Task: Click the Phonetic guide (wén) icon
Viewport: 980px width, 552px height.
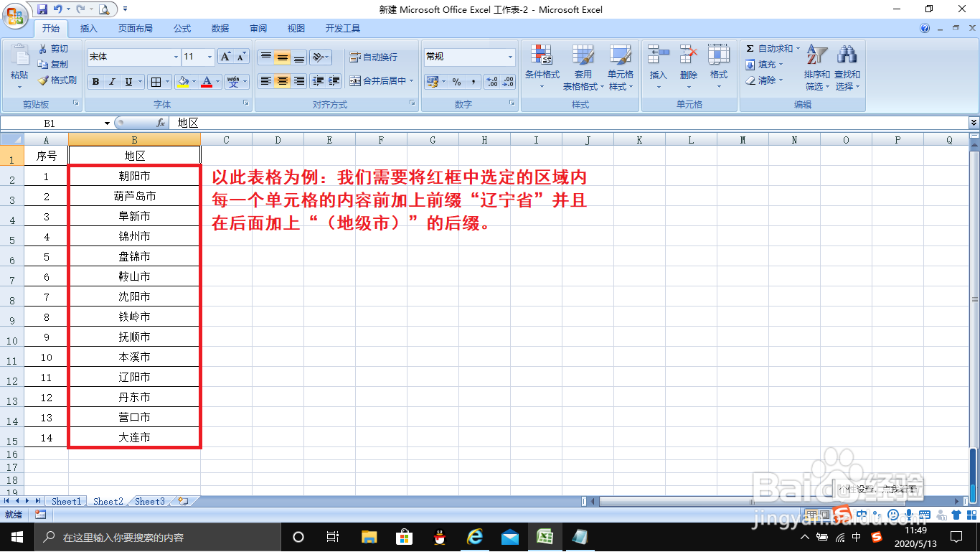Action: tap(233, 82)
